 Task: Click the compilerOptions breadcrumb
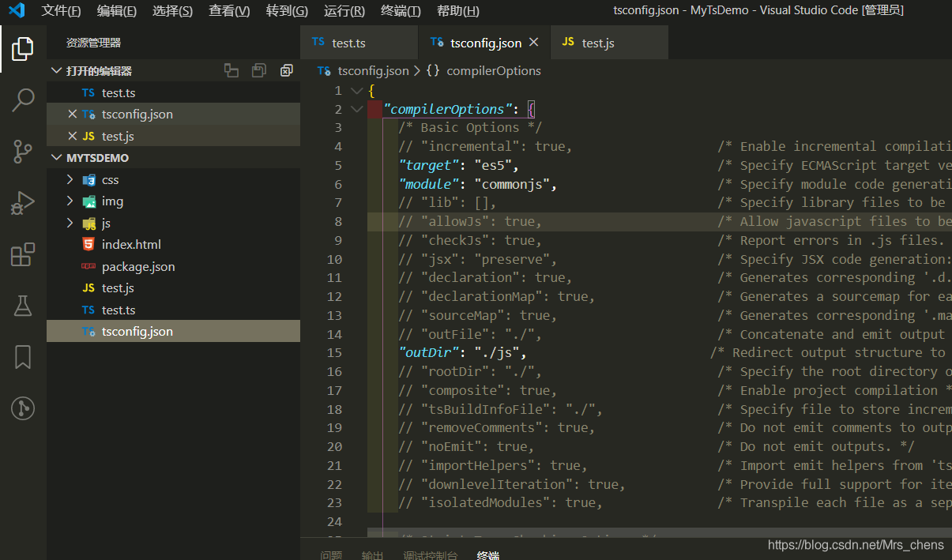tap(494, 71)
